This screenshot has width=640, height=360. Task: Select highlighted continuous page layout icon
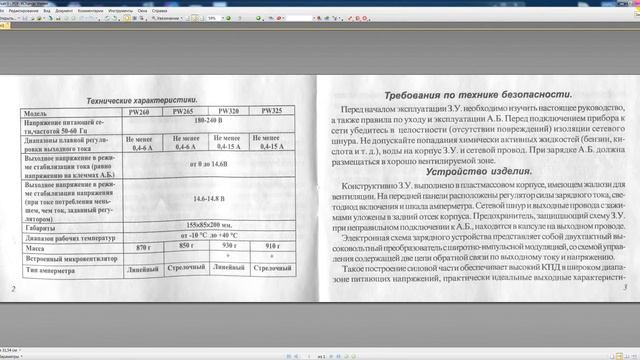point(620,356)
